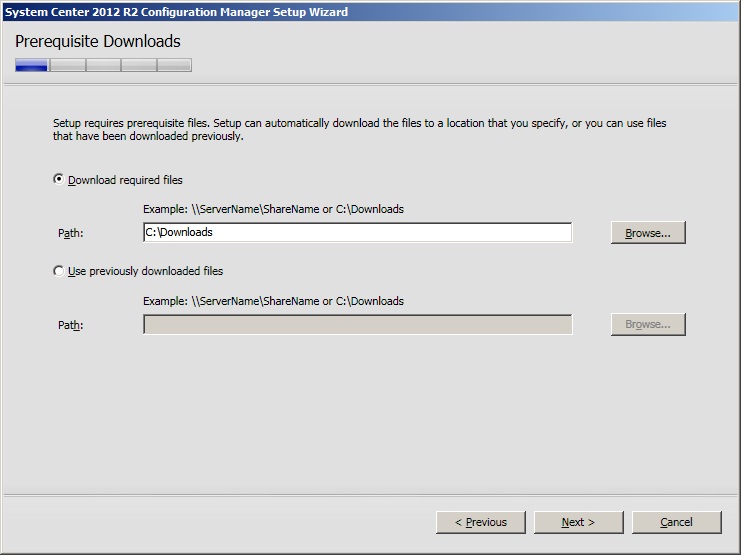Click the Path label beside the disabled field
Screen dimensions: 741x555
coord(70,325)
